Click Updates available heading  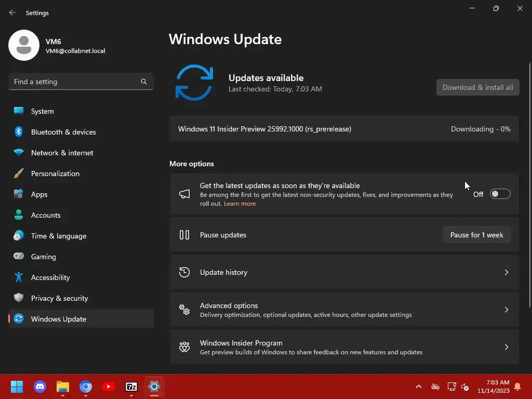click(266, 78)
